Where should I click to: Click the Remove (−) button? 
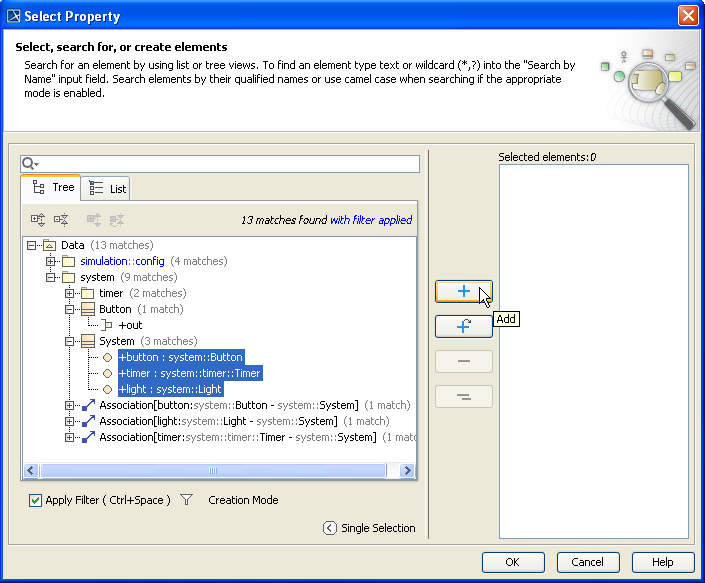pos(464,361)
